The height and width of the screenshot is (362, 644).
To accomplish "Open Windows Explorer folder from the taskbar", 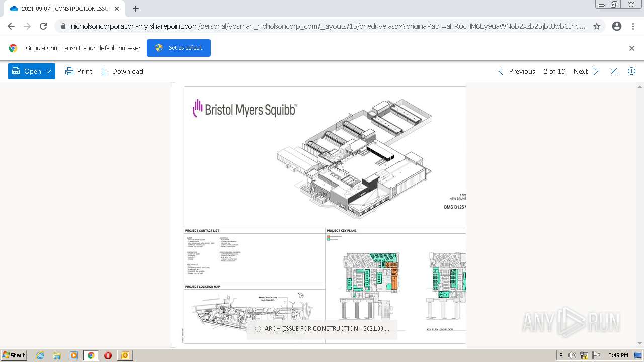I will coord(57,355).
